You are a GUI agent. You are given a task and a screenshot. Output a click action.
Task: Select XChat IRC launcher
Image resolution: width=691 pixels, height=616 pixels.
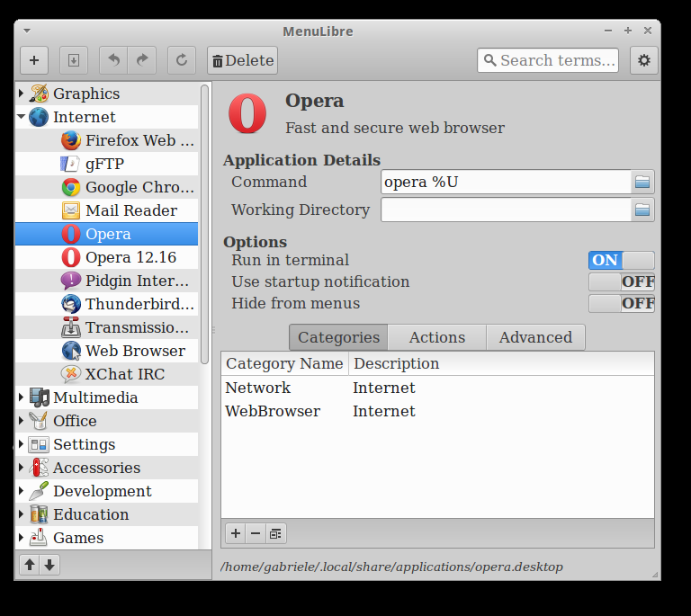[x=107, y=374]
